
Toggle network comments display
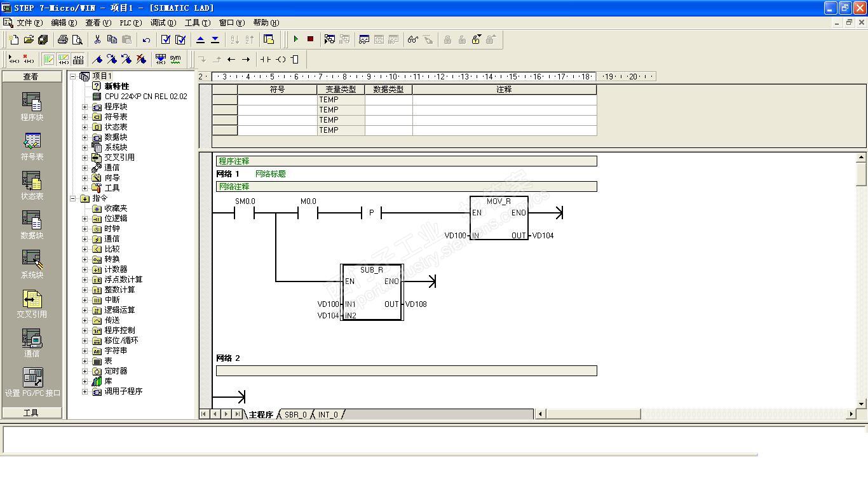[63, 59]
